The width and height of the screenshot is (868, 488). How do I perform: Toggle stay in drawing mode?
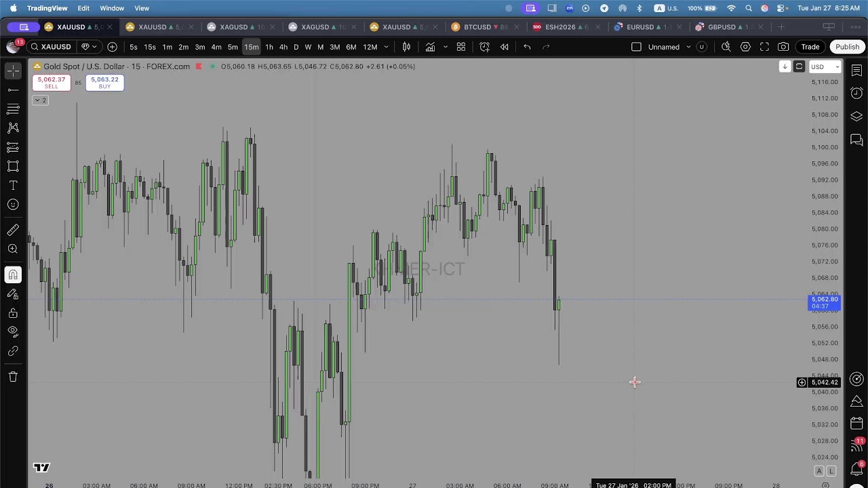tap(13, 293)
